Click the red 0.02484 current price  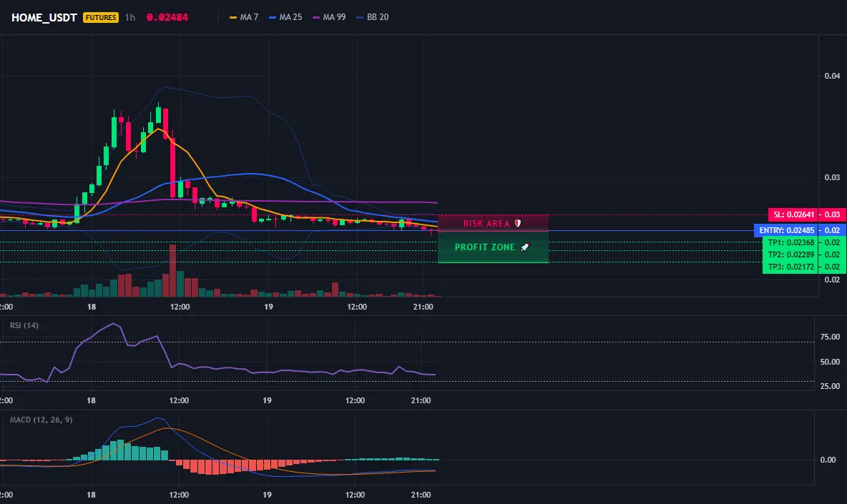(167, 17)
